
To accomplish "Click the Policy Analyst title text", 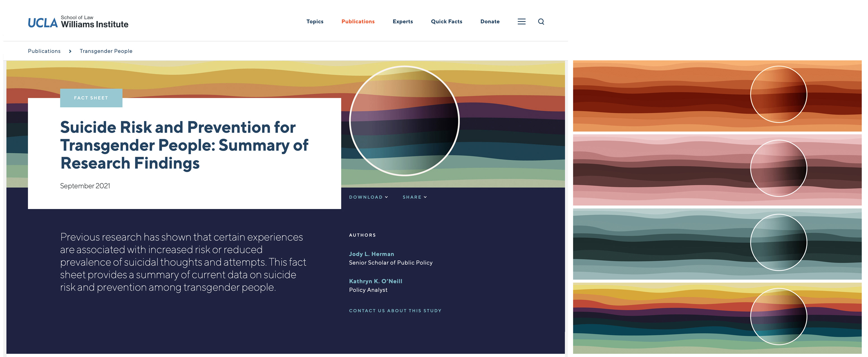I will (x=368, y=290).
